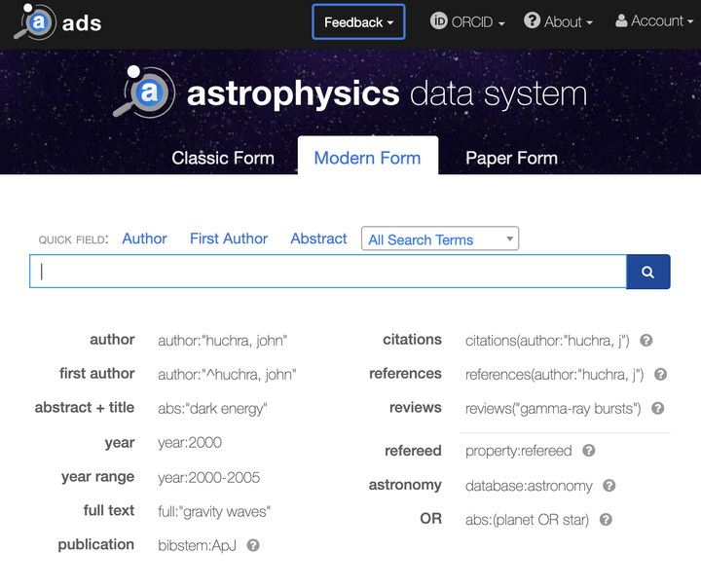Open the ORCID dropdown menu
The height and width of the screenshot is (588, 701).
[467, 21]
